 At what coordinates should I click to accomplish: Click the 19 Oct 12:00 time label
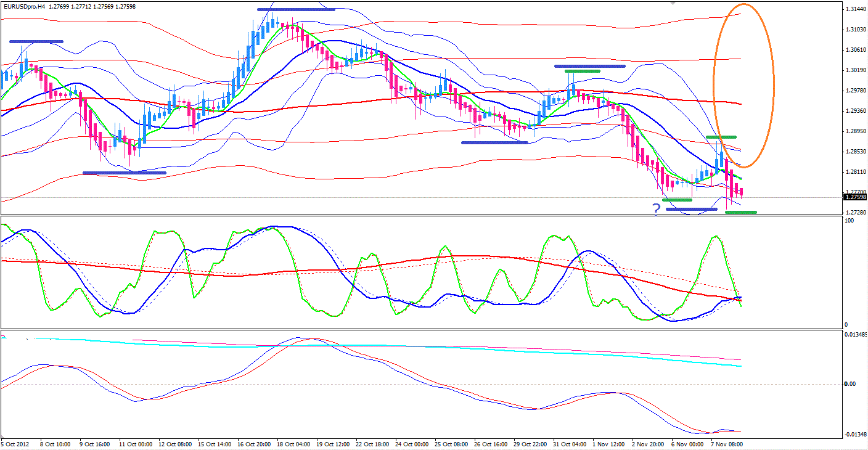334,443
